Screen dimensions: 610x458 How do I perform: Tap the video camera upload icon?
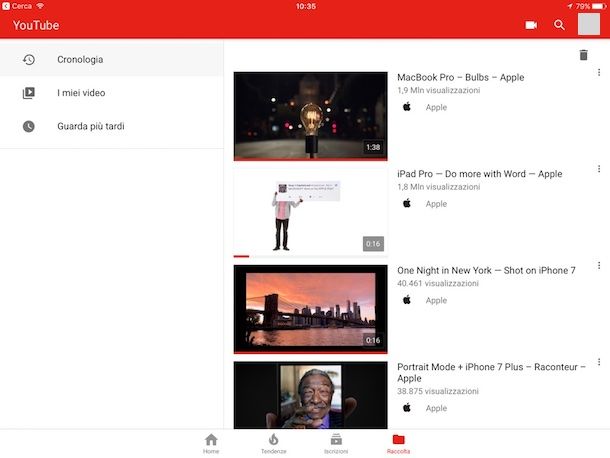coord(531,25)
